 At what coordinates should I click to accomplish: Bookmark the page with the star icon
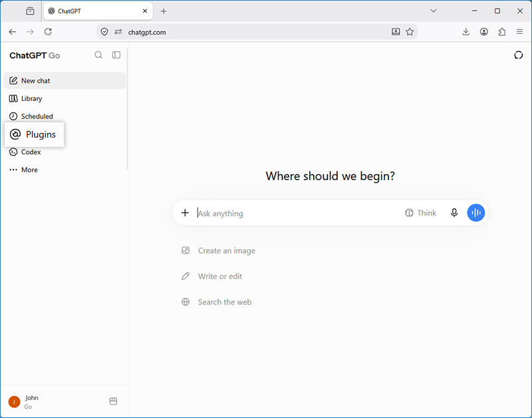point(410,32)
